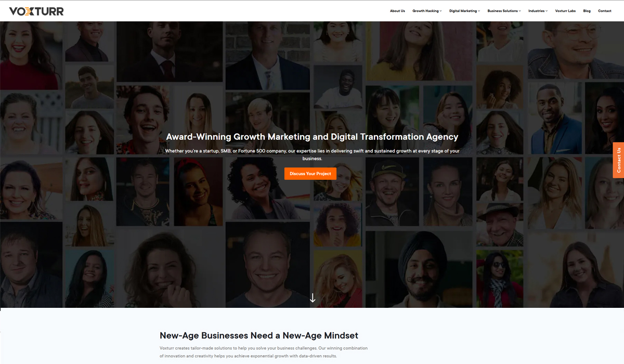
Task: Click the white down arrow in hero
Action: [x=313, y=298]
